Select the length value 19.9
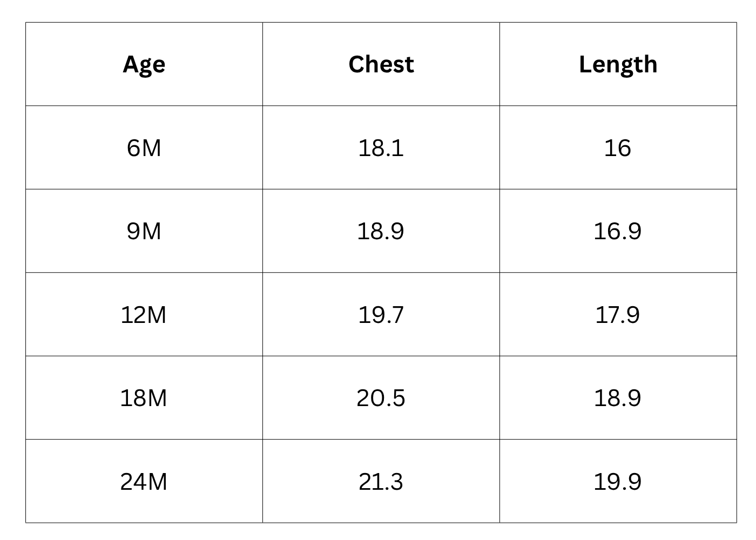This screenshot has height=540, width=756. [617, 482]
